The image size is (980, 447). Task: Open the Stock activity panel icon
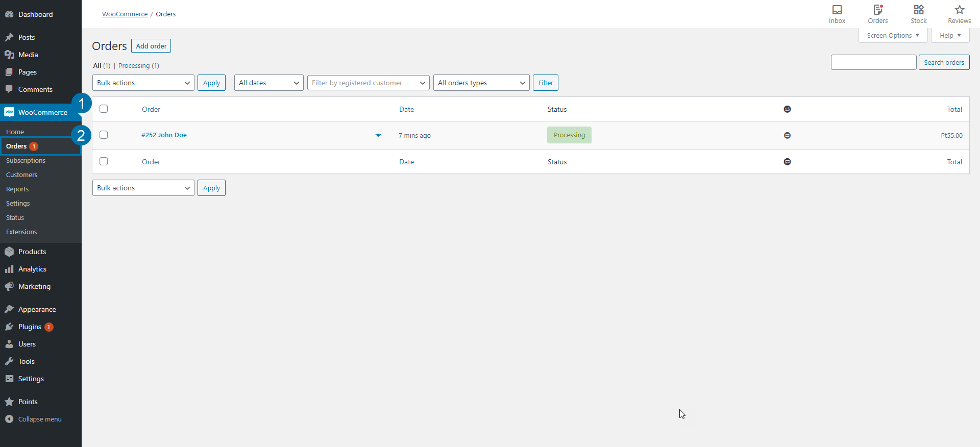[919, 10]
